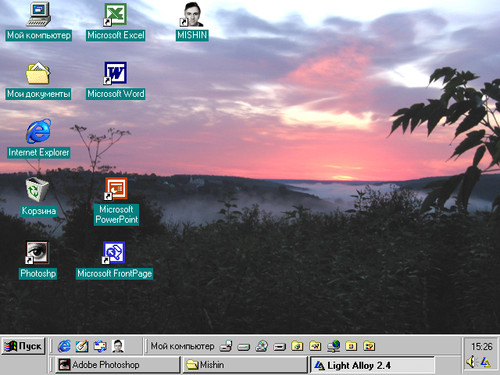The width and height of the screenshot is (500, 375).
Task: Switch to the Adobe Photoshop taskbar button
Action: [x=117, y=365]
